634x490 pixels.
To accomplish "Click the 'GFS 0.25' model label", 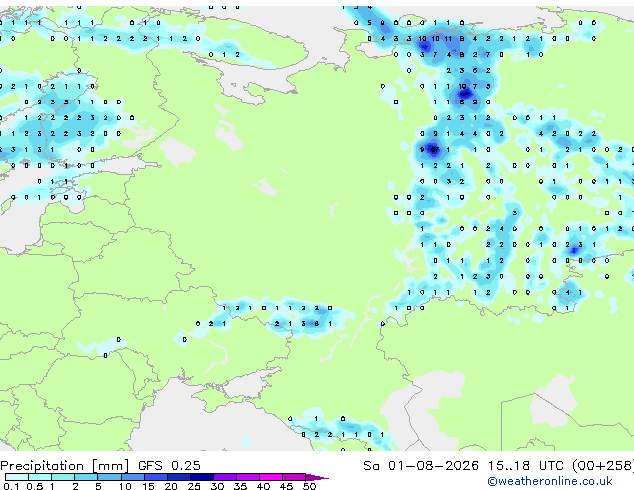I will point(169,466).
